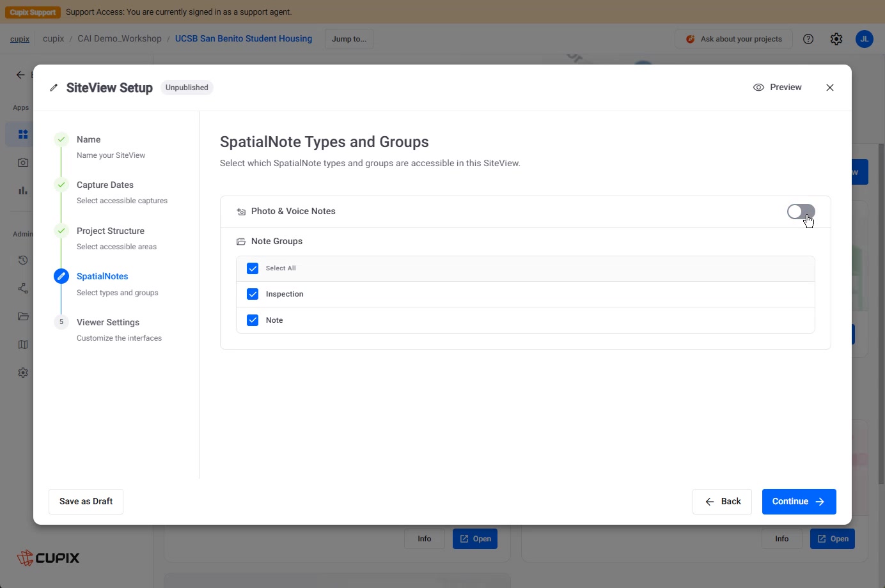The height and width of the screenshot is (588, 885).
Task: Uncheck the Note group checkbox
Action: [253, 320]
